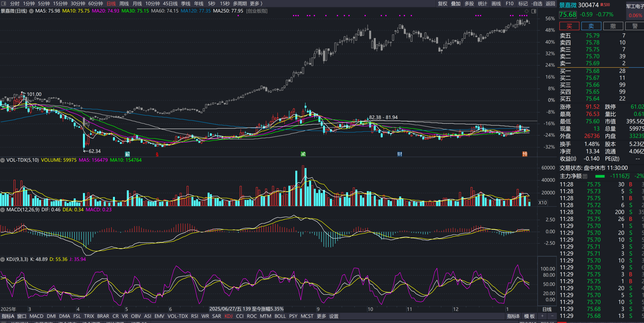Open the 指标A indicator group selector
Viewport: 644px width, 323px height.
point(8,316)
